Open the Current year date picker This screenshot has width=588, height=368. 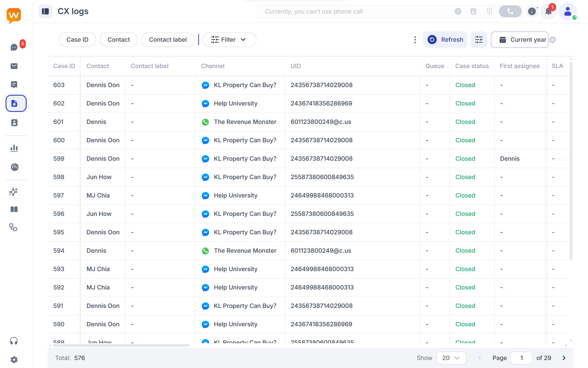click(x=519, y=40)
